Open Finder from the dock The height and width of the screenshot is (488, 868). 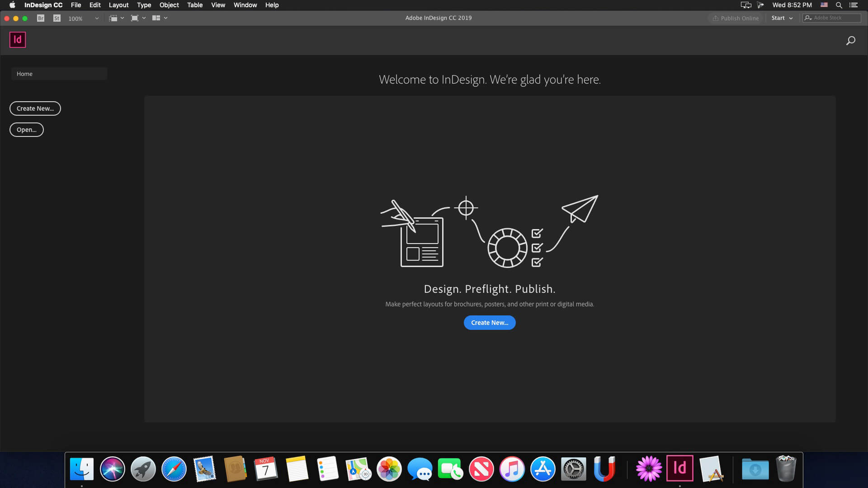[x=82, y=469]
